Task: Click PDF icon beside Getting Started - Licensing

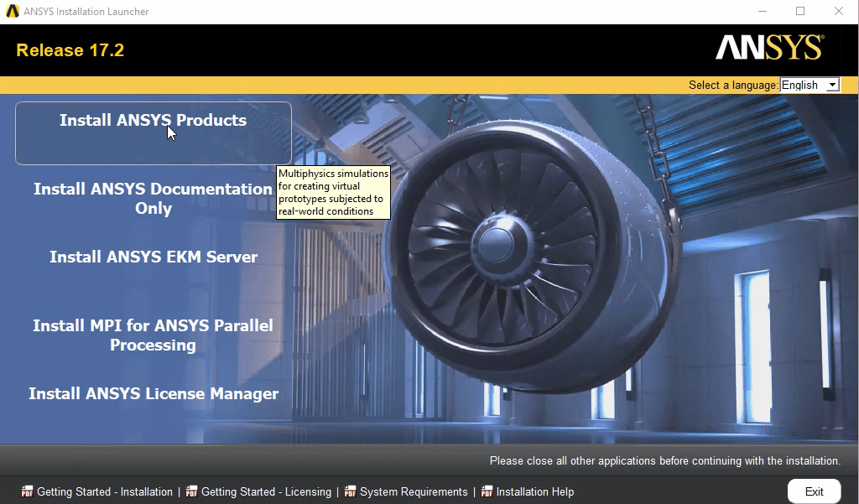Action: coord(191,491)
